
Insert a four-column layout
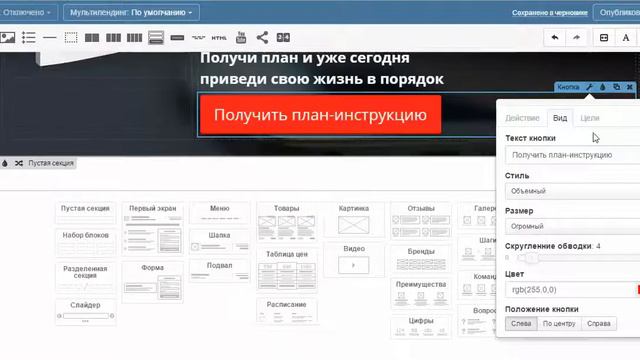pyautogui.click(x=134, y=38)
